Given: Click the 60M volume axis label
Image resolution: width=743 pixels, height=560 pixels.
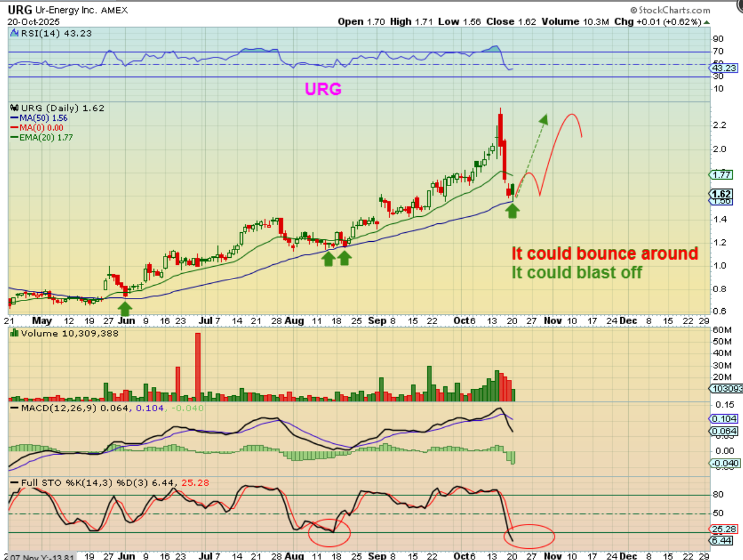Looking at the screenshot, I should coord(722,329).
